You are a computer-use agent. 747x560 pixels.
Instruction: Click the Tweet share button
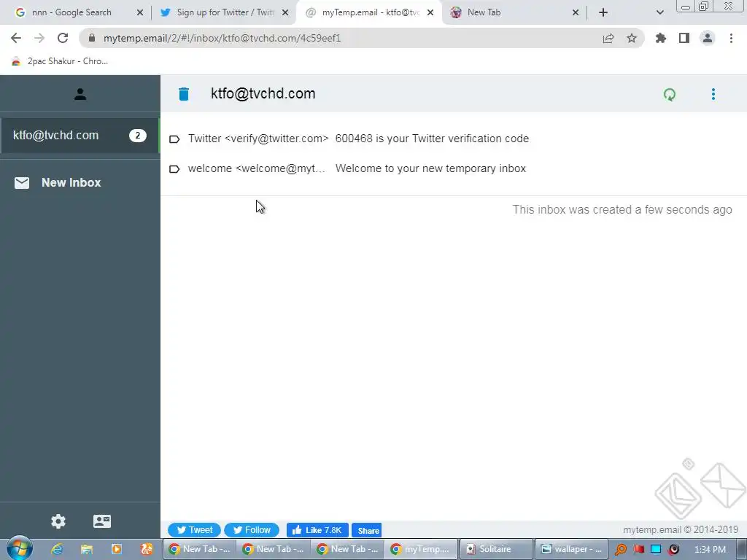point(194,530)
